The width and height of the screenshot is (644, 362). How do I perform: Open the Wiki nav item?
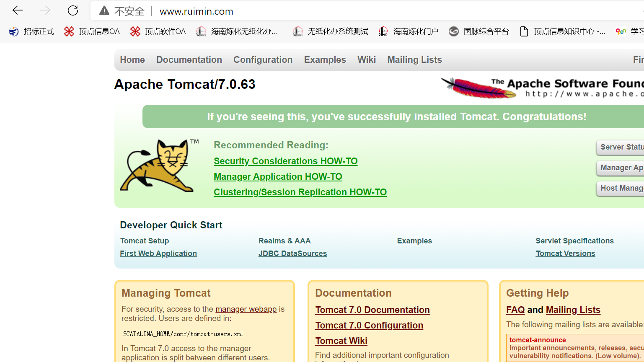tap(367, 60)
